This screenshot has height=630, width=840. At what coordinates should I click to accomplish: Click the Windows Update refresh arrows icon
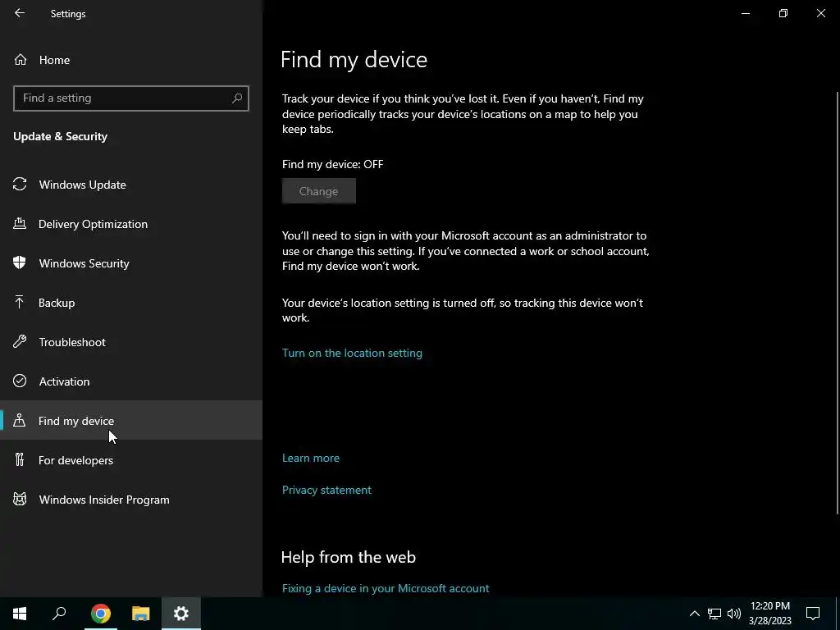click(20, 185)
